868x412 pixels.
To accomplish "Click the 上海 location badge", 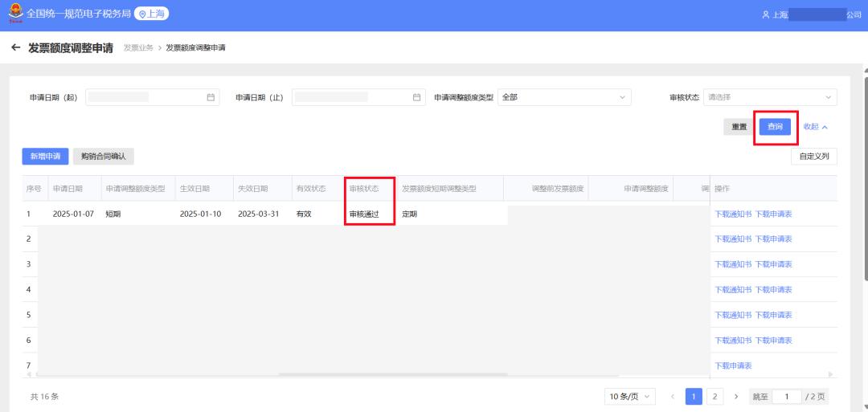I will point(151,14).
